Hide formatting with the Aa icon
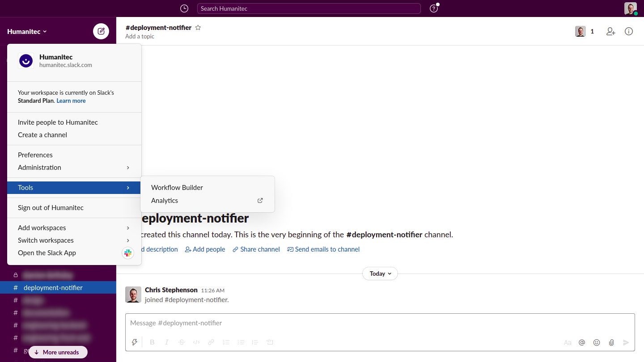Viewport: 644px width, 362px height. pos(568,343)
